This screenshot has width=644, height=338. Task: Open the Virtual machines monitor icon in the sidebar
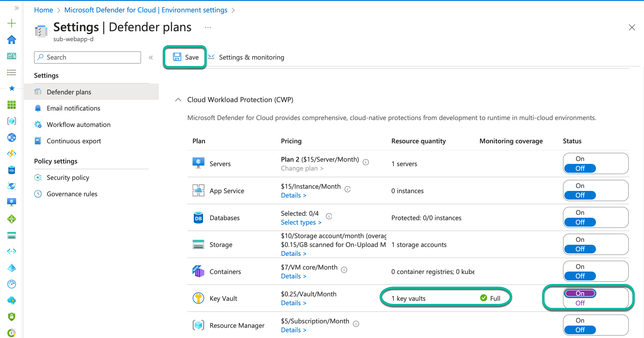pos(12,202)
